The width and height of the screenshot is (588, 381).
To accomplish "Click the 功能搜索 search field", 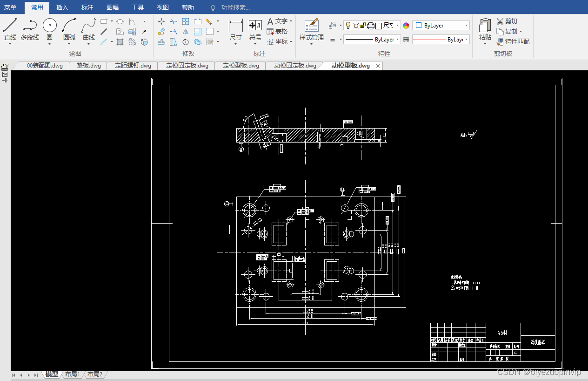I will (x=236, y=7).
